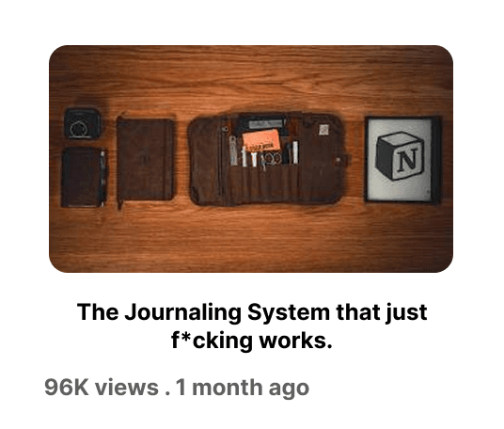Click the white pen in the roll
The height and width of the screenshot is (429, 504).
click(x=295, y=152)
